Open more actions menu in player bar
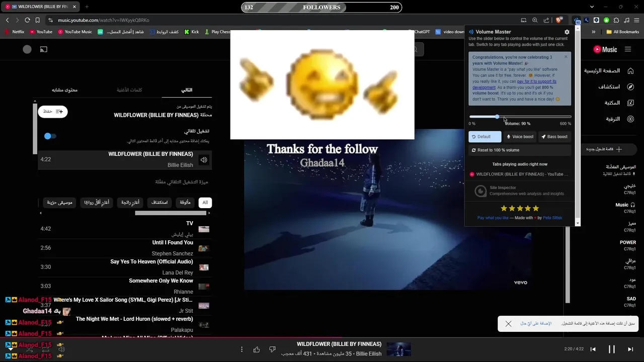The height and width of the screenshot is (362, 644). click(242, 349)
